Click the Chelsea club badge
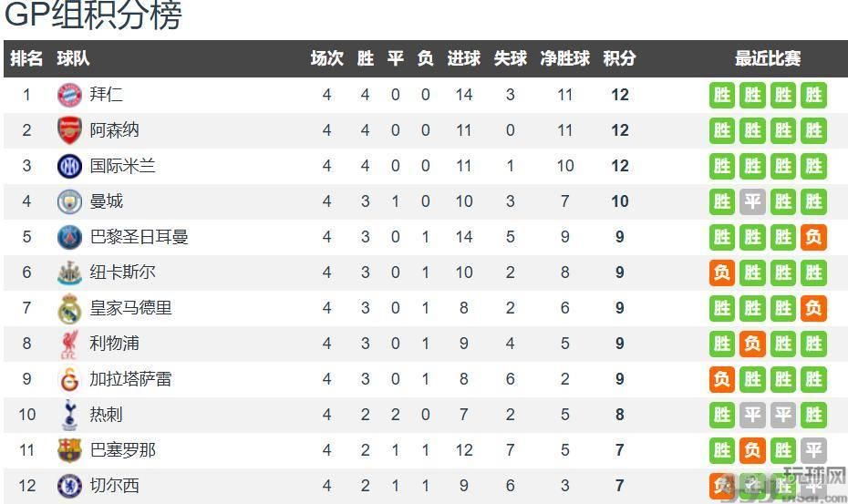The height and width of the screenshot is (504, 848). pyautogui.click(x=69, y=486)
